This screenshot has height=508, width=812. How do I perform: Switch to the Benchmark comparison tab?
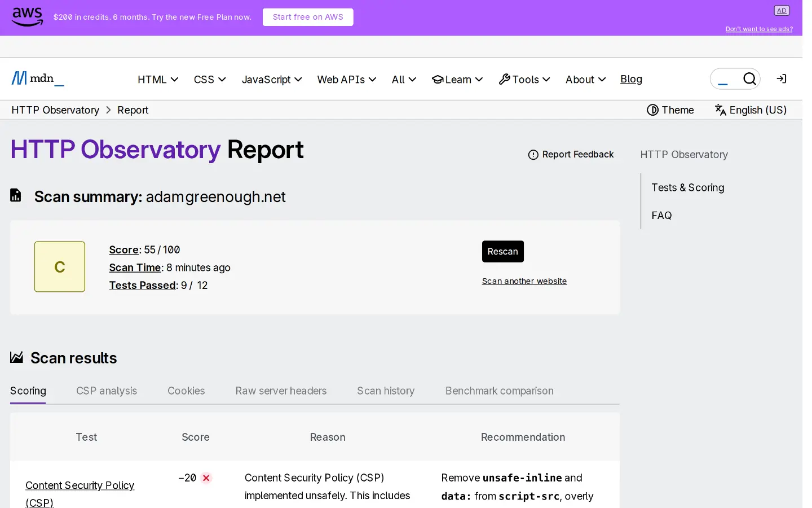click(500, 391)
